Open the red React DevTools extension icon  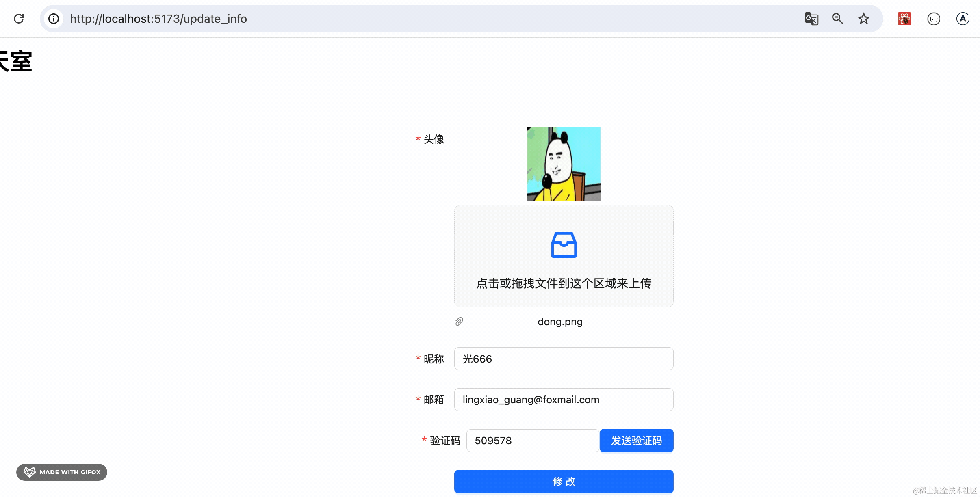(x=904, y=19)
